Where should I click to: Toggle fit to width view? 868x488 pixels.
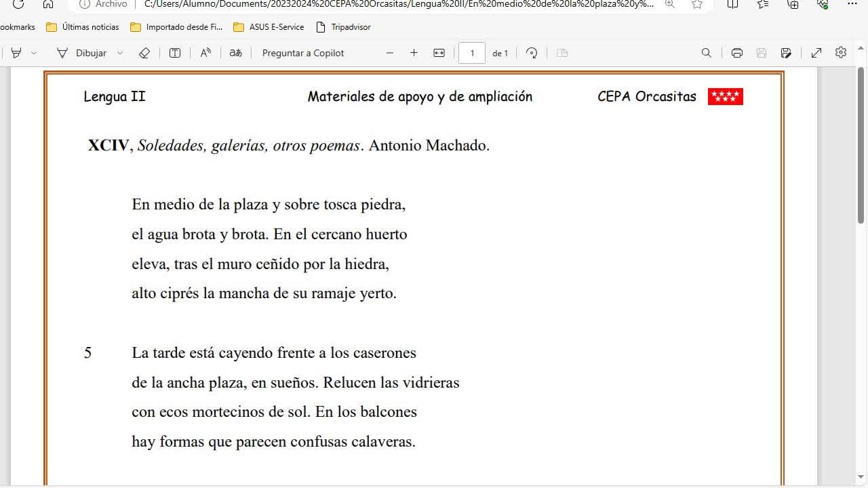click(x=439, y=53)
